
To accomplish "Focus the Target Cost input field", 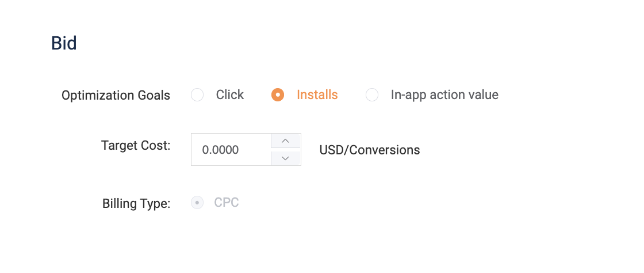I will pyautogui.click(x=231, y=150).
